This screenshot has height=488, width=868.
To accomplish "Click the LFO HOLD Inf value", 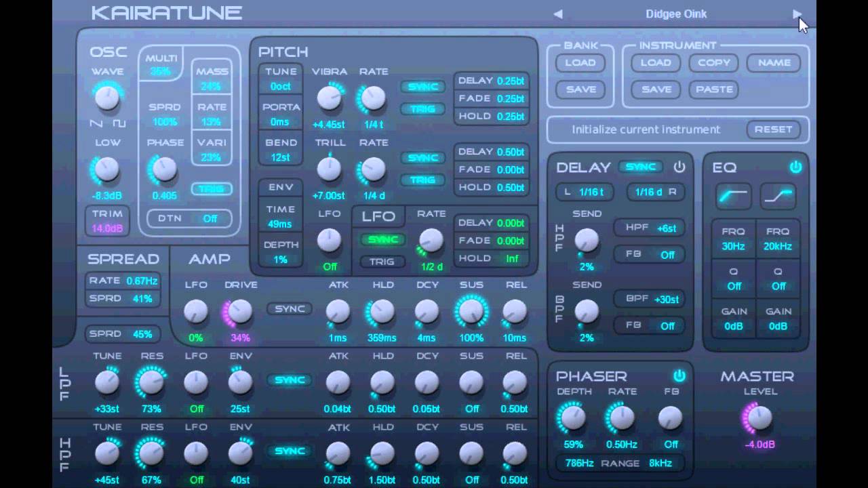I will 511,259.
